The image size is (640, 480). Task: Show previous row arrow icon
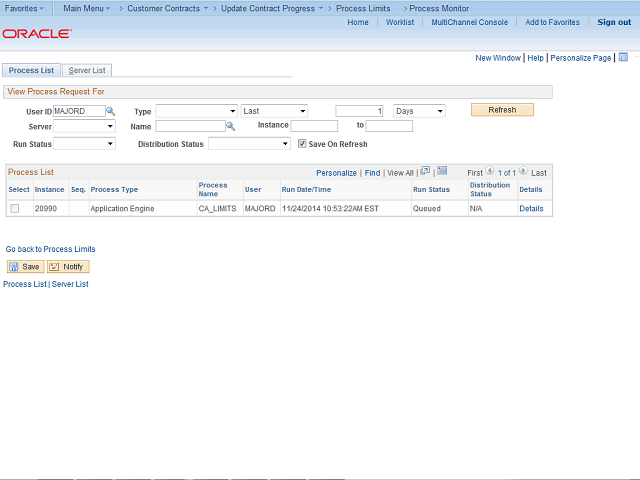tap(490, 171)
